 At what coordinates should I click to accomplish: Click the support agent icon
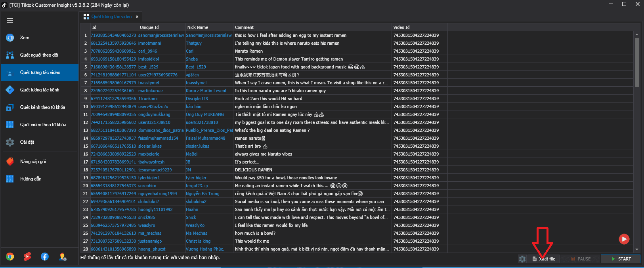63,257
